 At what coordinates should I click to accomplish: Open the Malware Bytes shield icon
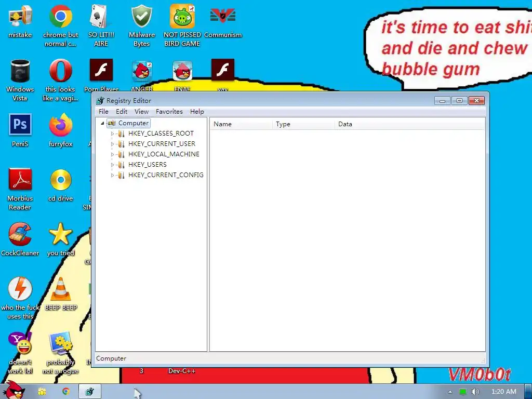(x=142, y=25)
